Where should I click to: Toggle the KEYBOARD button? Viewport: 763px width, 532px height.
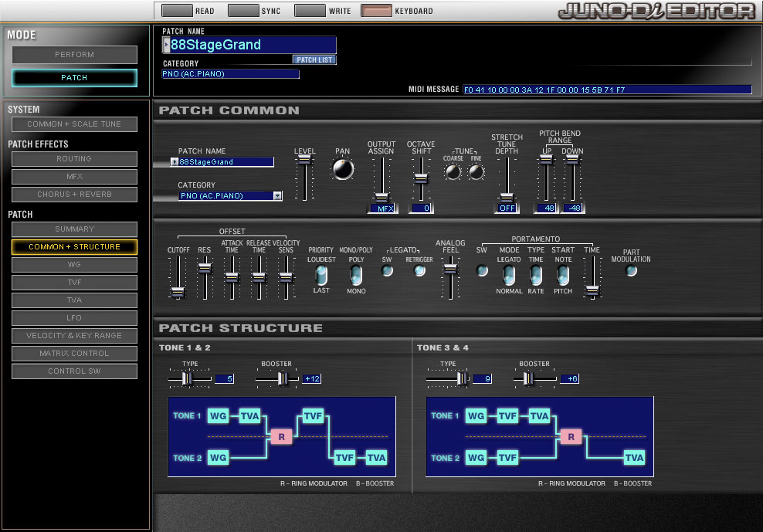(376, 10)
